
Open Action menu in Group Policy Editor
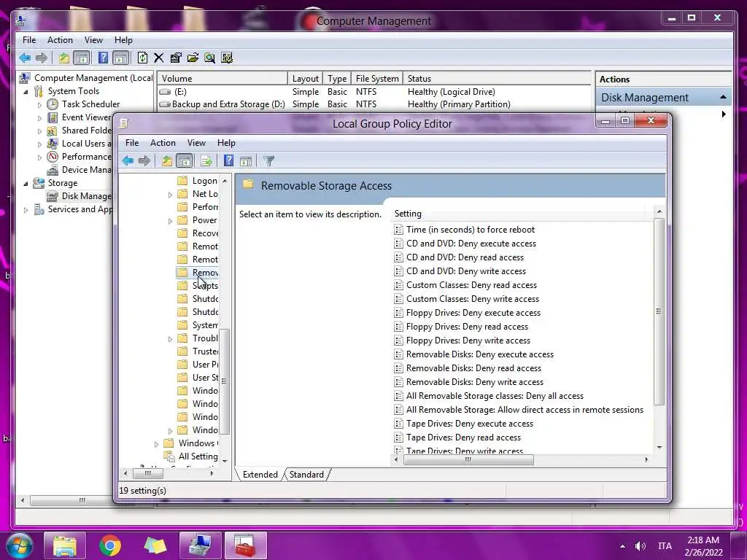click(x=163, y=143)
